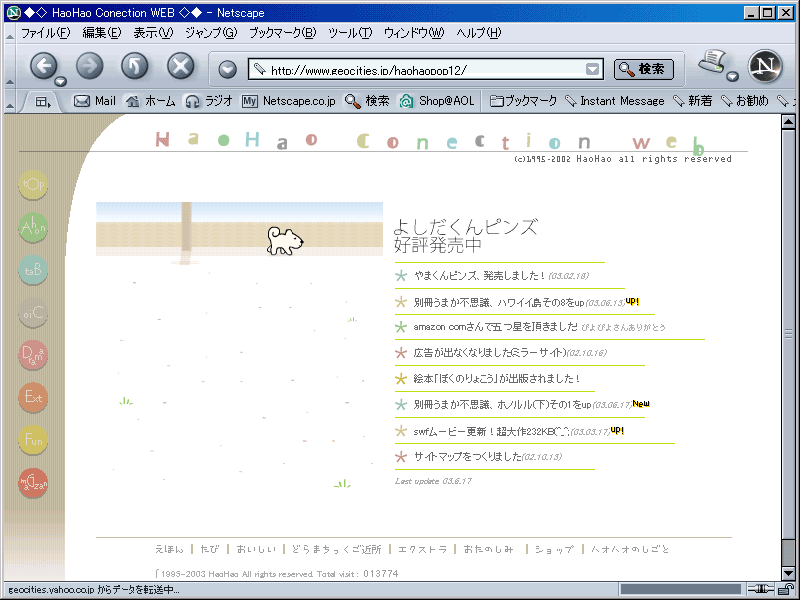
Task: Open My Netscape.co.jp shortcut
Action: [289, 101]
